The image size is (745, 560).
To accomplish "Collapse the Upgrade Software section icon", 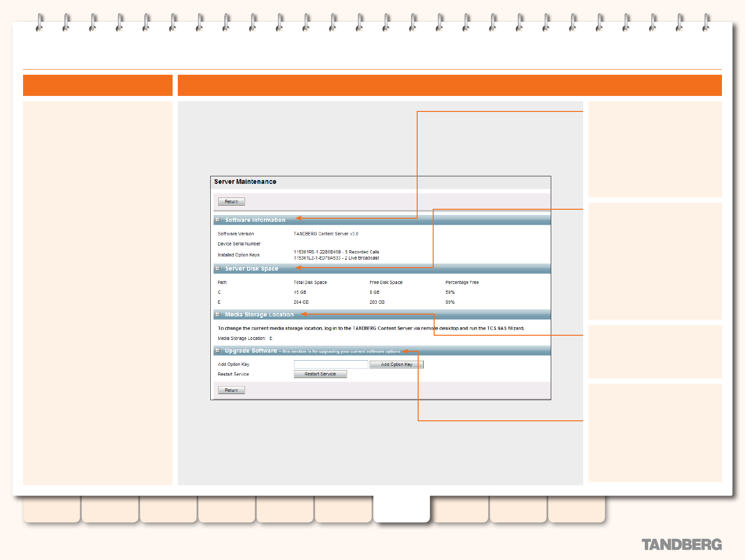I will pos(218,350).
